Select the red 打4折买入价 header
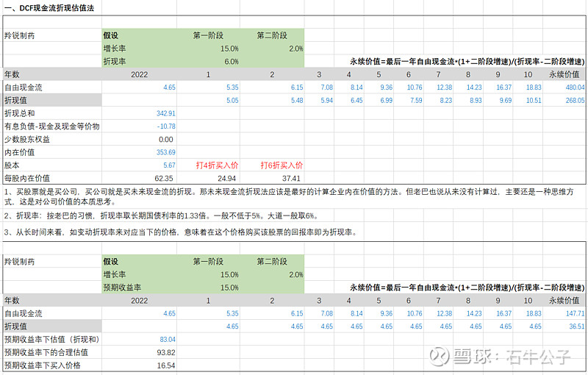Image resolution: width=588 pixels, height=375 pixels. pyautogui.click(x=217, y=165)
